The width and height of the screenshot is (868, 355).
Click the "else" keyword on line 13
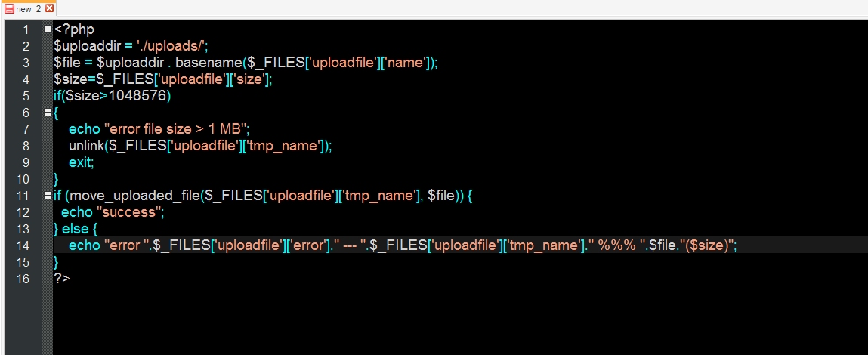[x=76, y=229]
